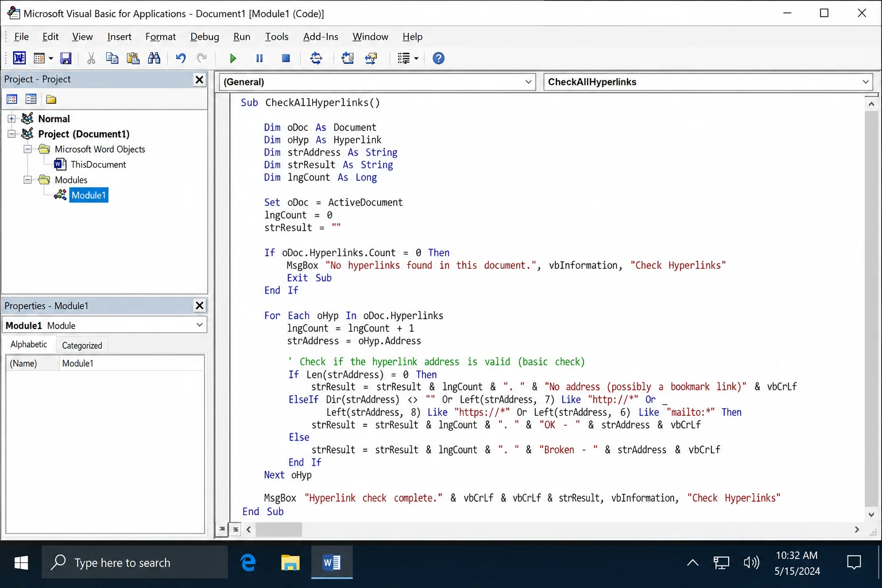Collapse the Project (Document1) node
The image size is (882, 588).
(11, 134)
